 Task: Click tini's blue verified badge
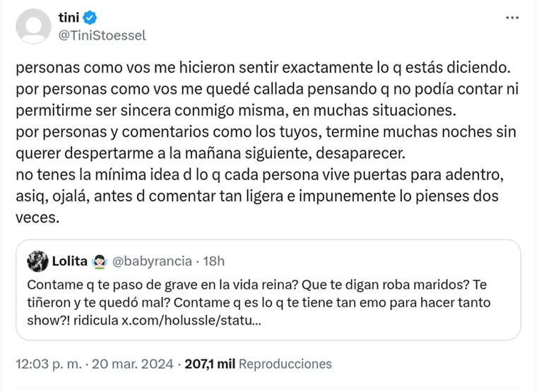point(91,19)
